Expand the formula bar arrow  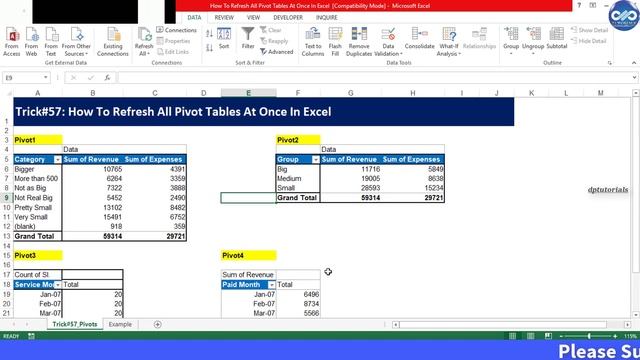634,78
